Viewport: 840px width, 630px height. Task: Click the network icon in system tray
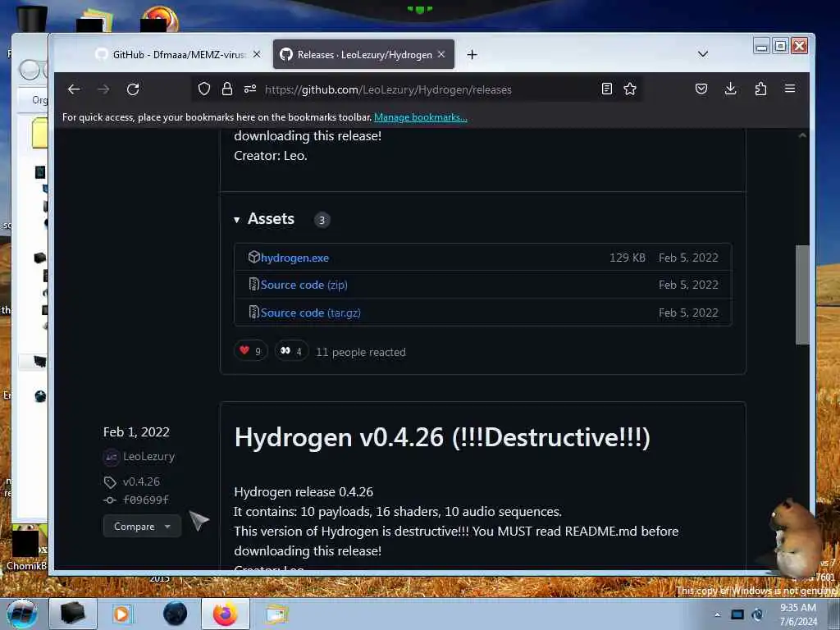(737, 614)
